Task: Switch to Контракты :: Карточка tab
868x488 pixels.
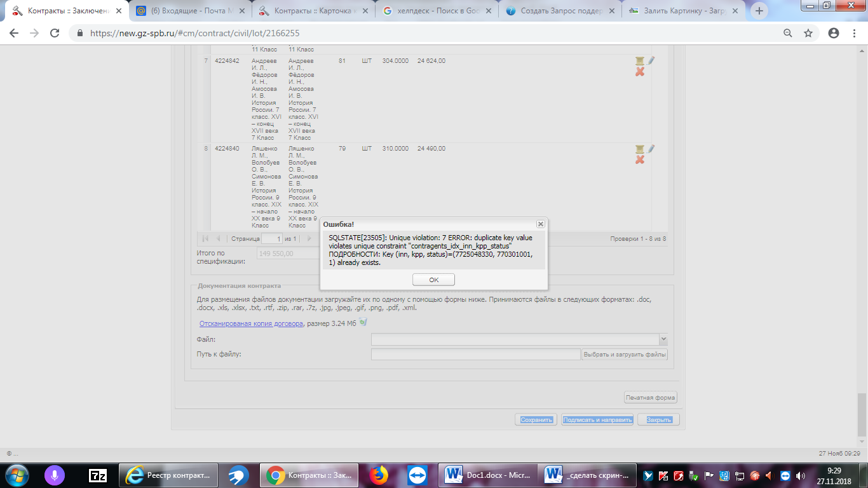Action: click(313, 11)
